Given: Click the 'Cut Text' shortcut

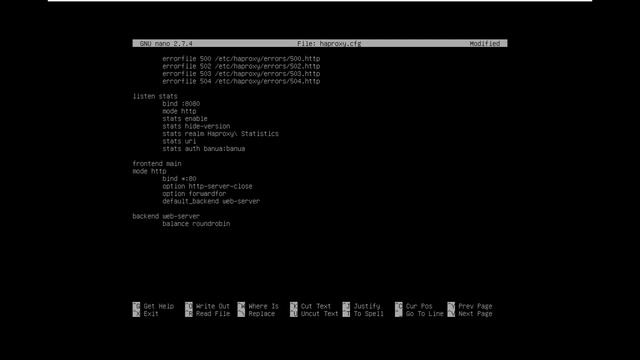Looking at the screenshot, I should (311, 306).
